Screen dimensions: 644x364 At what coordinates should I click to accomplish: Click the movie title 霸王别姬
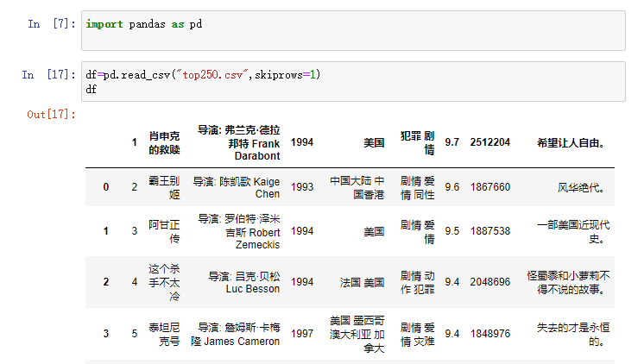point(164,187)
